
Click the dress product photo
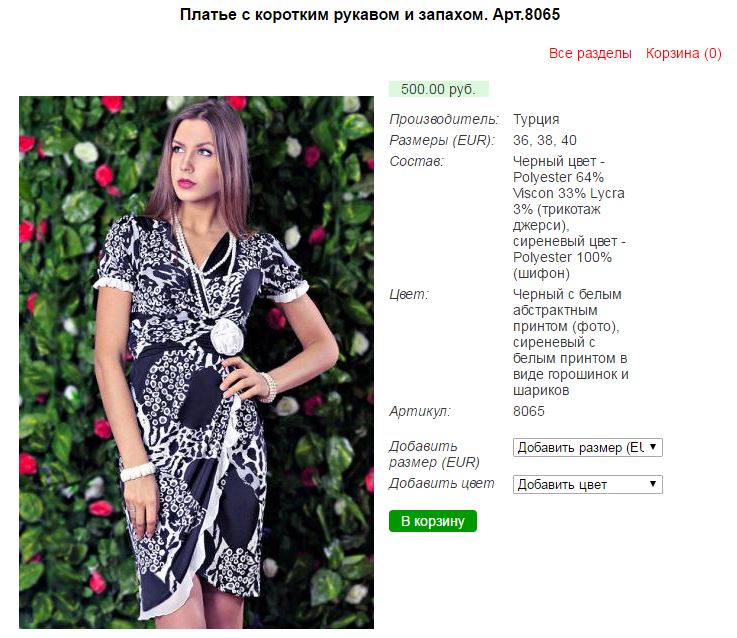[196, 362]
